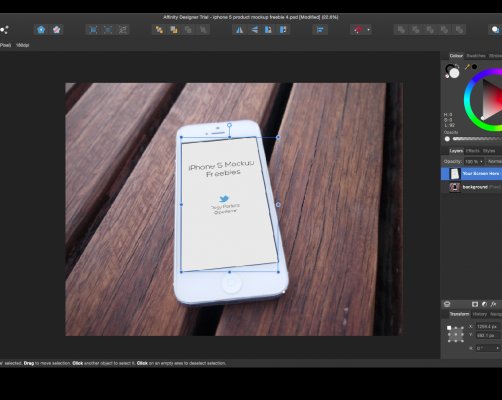Toggle the red snapping magnet
Screen dimensions: 502x400
click(358, 30)
